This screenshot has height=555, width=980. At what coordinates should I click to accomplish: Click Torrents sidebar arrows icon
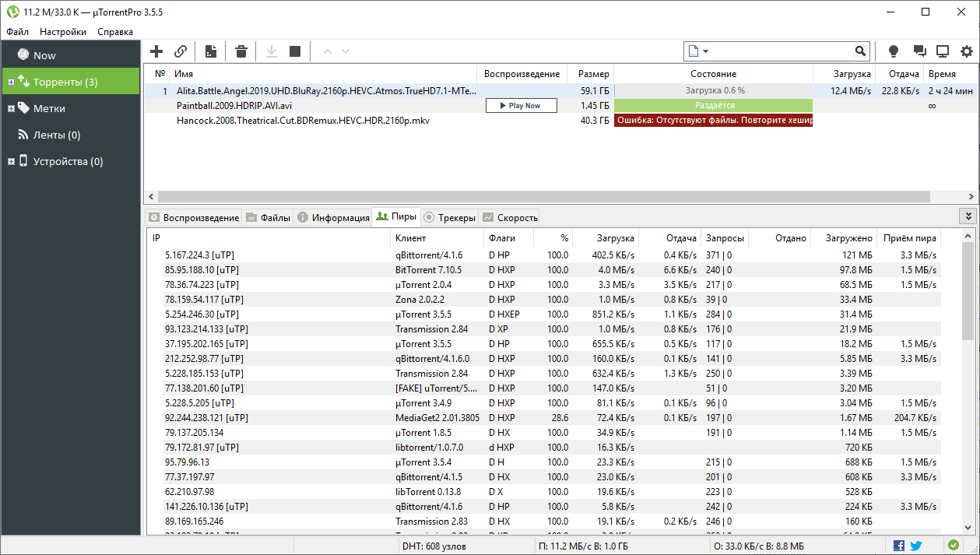(23, 81)
